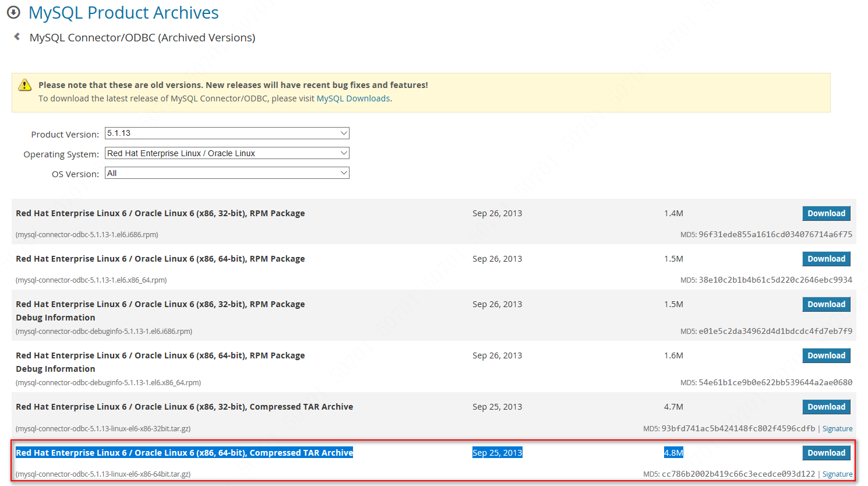Download the 64-bit RPM Debug Information package

(826, 355)
